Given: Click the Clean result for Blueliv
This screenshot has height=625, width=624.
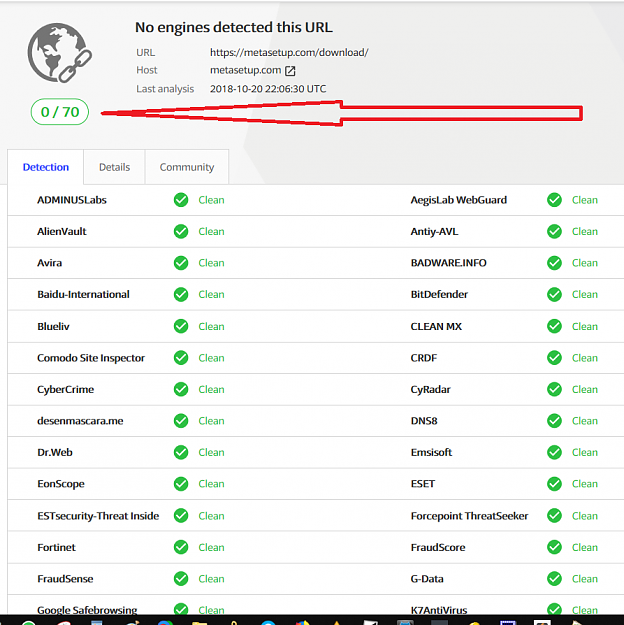Looking at the screenshot, I should 211,326.
